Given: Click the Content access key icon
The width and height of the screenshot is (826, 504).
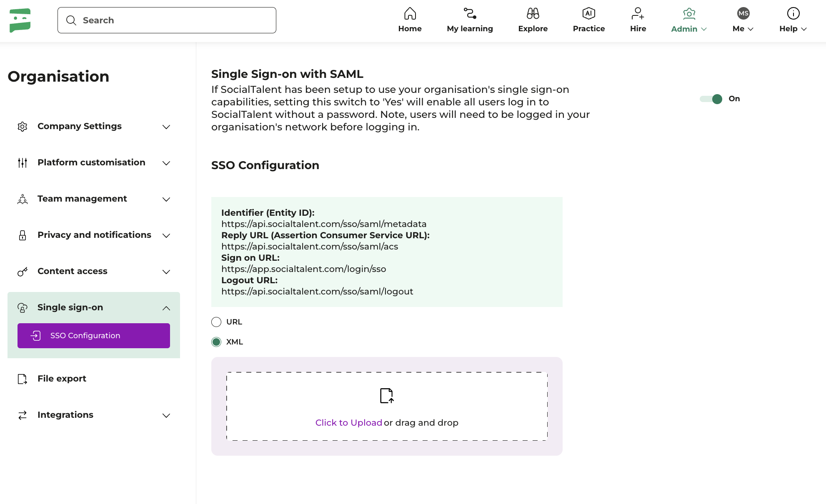Looking at the screenshot, I should [x=23, y=272].
